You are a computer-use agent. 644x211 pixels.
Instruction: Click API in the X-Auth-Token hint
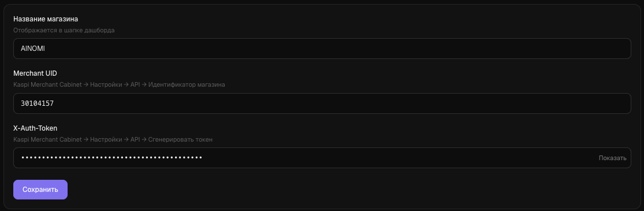(135, 139)
